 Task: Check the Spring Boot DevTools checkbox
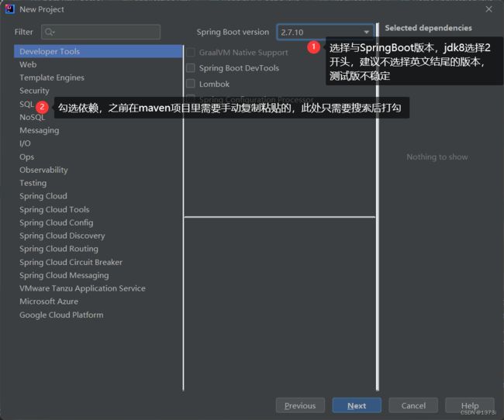(x=191, y=67)
